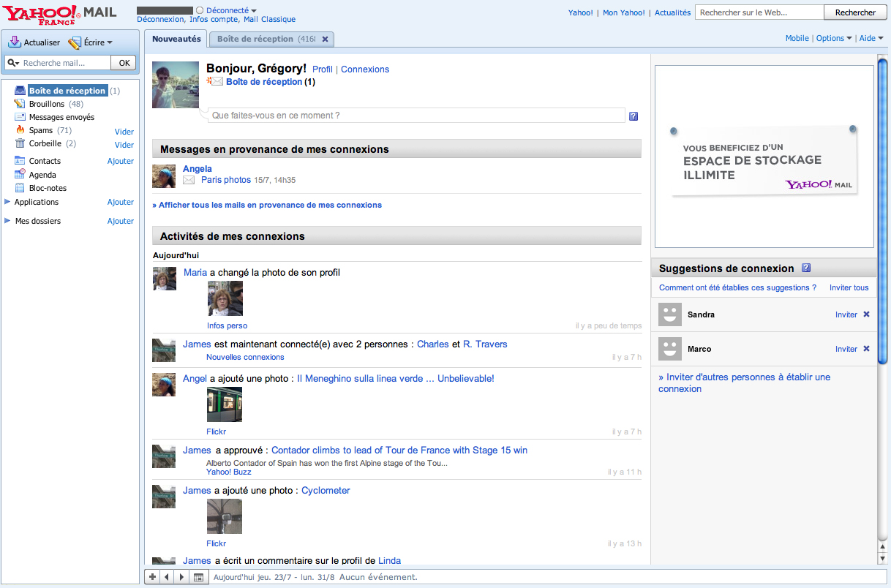Click the OK search button
Image resolution: width=891 pixels, height=588 pixels.
(x=124, y=63)
